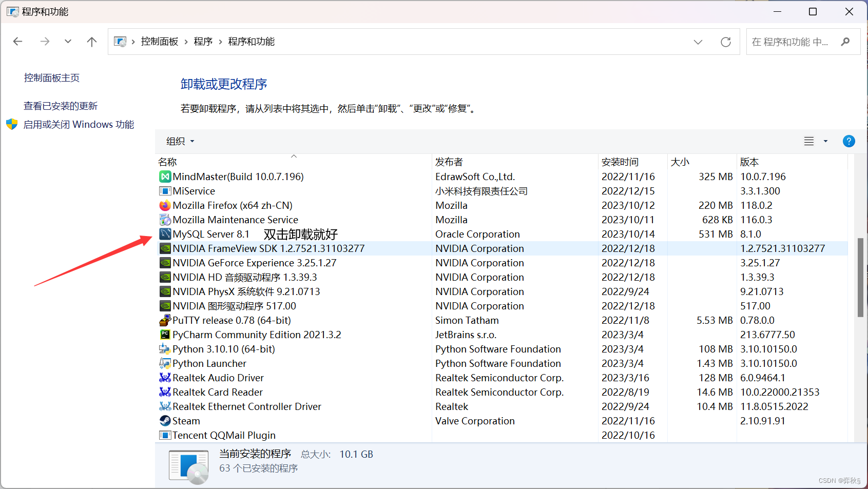
Task: Click Valve Corporation publisher cell
Action: (475, 421)
